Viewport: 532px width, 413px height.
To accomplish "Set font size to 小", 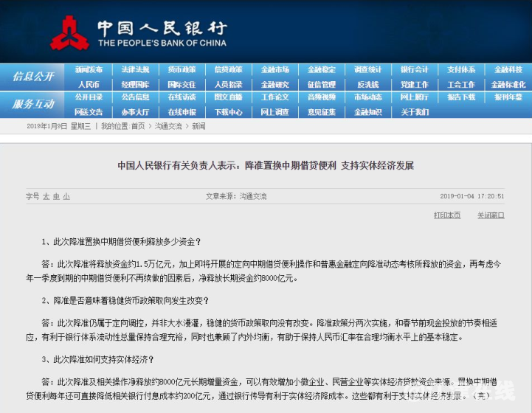I will coord(66,196).
